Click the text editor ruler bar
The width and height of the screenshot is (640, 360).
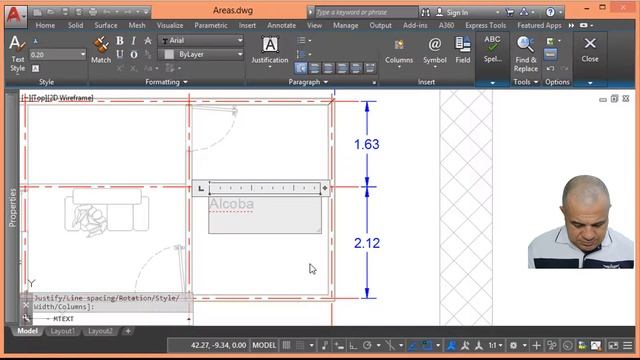pyautogui.click(x=265, y=188)
